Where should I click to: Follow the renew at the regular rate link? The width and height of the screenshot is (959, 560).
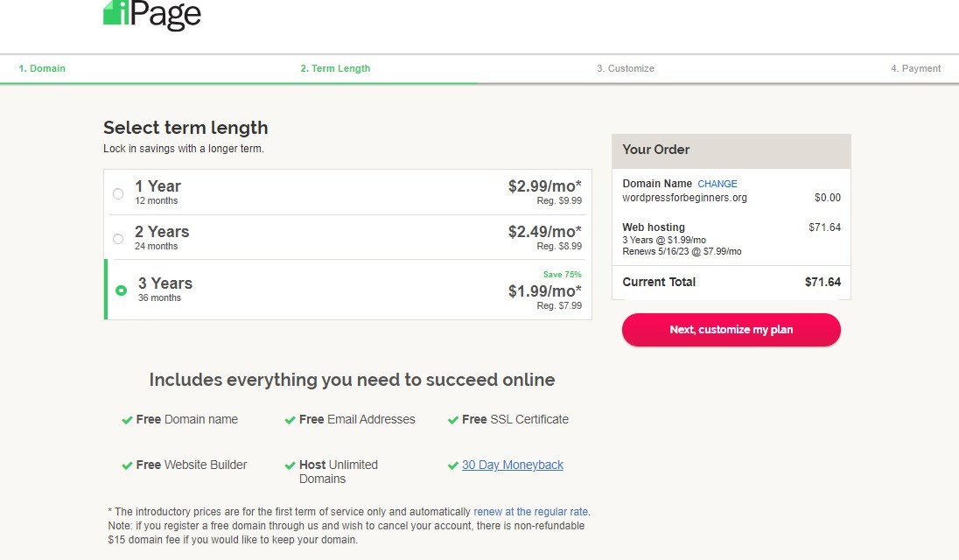coord(531,512)
